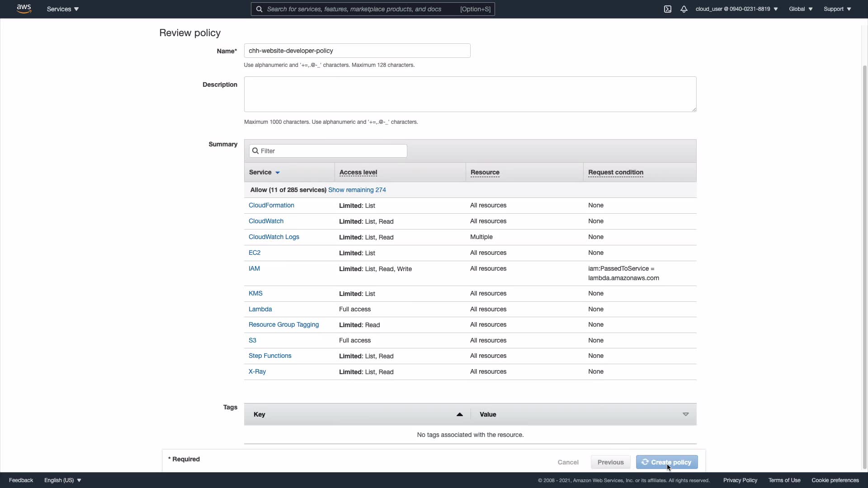Open the cloud_user account dropdown

pos(736,9)
